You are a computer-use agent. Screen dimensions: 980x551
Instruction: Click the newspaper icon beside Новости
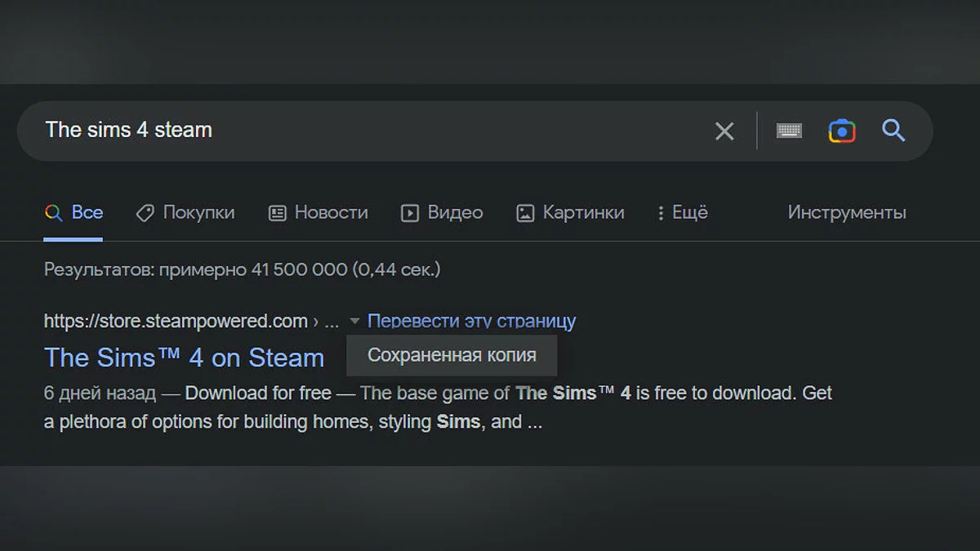[x=278, y=213]
